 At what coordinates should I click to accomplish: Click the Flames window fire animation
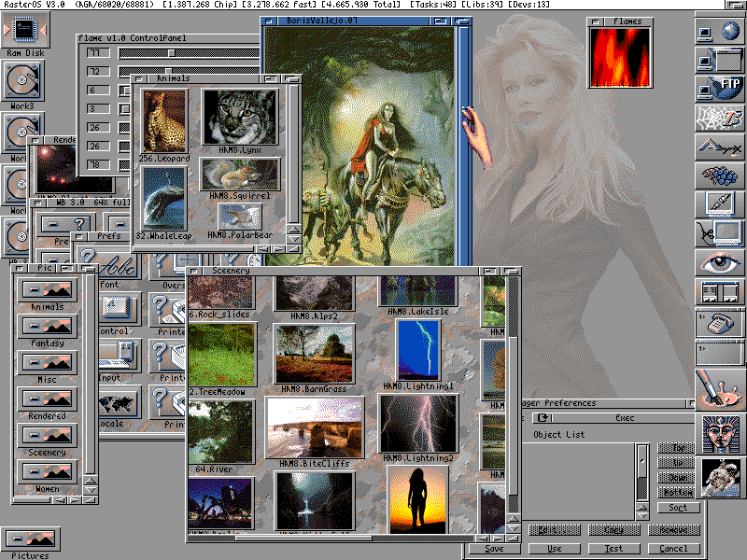click(619, 58)
